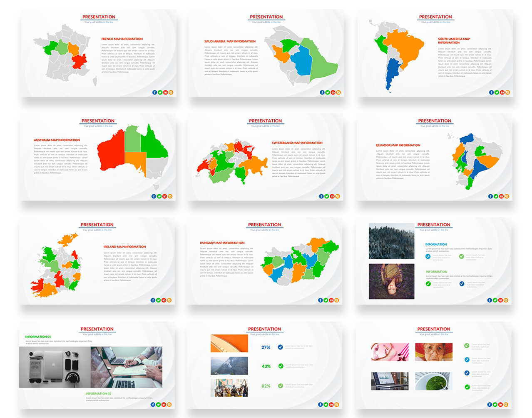This screenshot has height=418, width=532.
Task: Select 'IRELAND MAP INFORMATION' heading
Action: 125,247
